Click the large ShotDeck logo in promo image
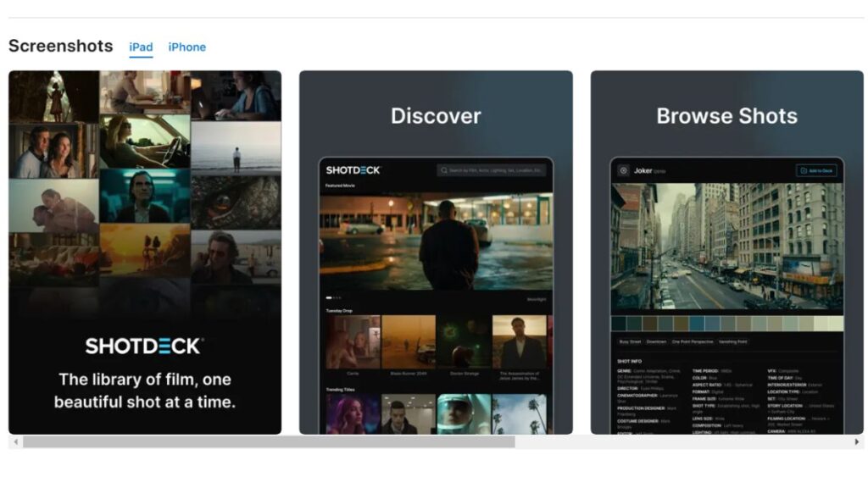The height and width of the screenshot is (488, 868). click(144, 346)
